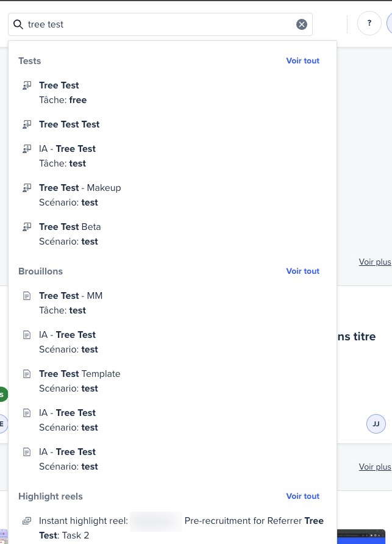Open Tree Test Beta result

[x=173, y=234]
